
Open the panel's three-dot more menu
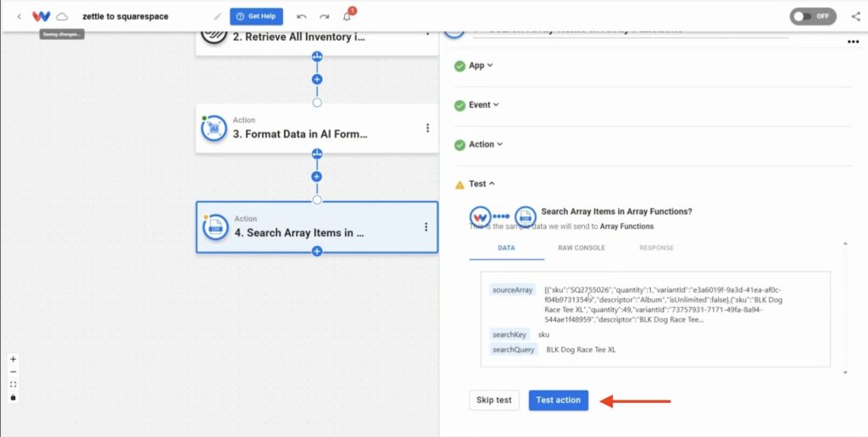tap(853, 42)
